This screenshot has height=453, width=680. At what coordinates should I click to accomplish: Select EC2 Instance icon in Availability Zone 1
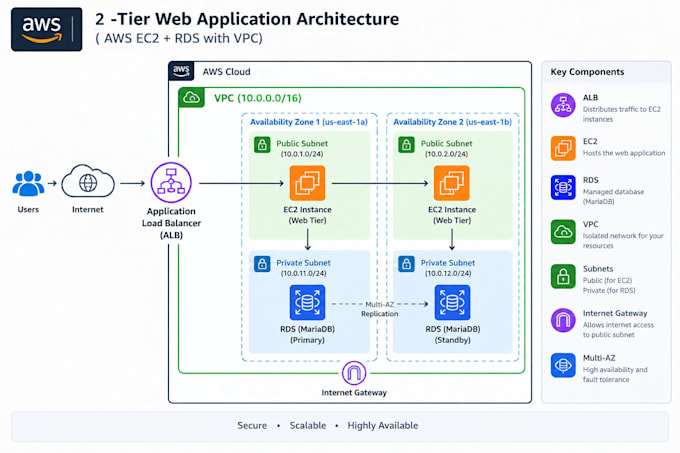point(307,183)
